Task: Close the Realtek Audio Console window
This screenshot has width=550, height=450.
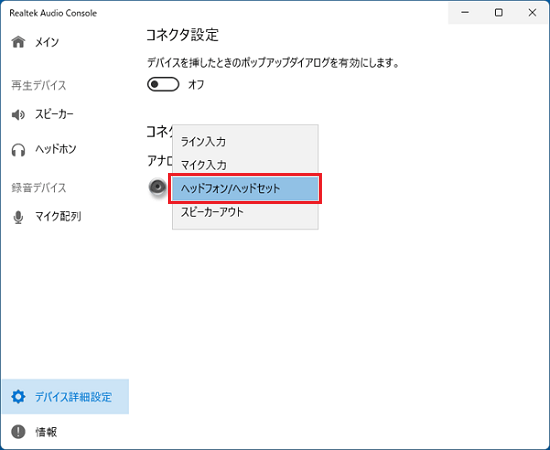Action: [x=532, y=13]
